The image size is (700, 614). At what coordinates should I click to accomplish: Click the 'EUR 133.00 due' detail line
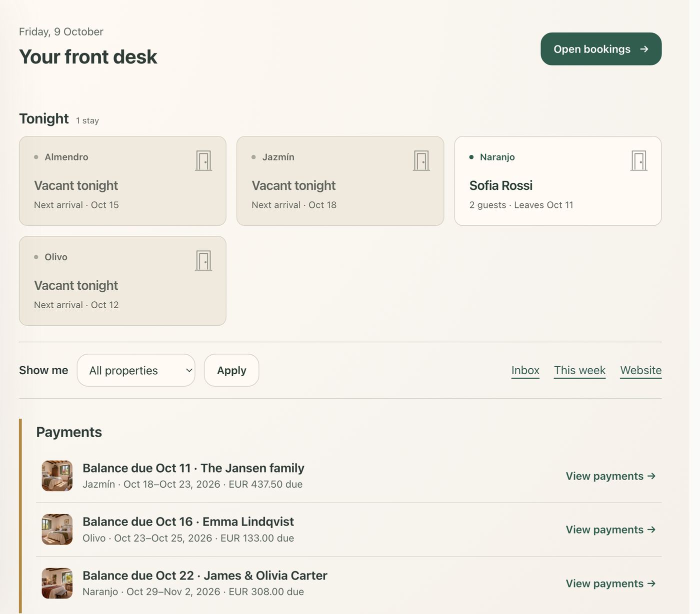point(188,538)
